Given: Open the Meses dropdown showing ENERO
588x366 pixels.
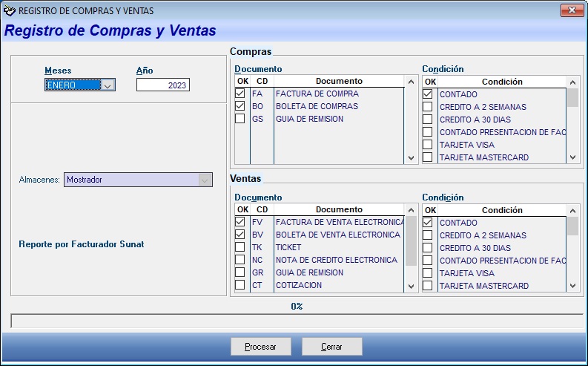Looking at the screenshot, I should [x=108, y=85].
